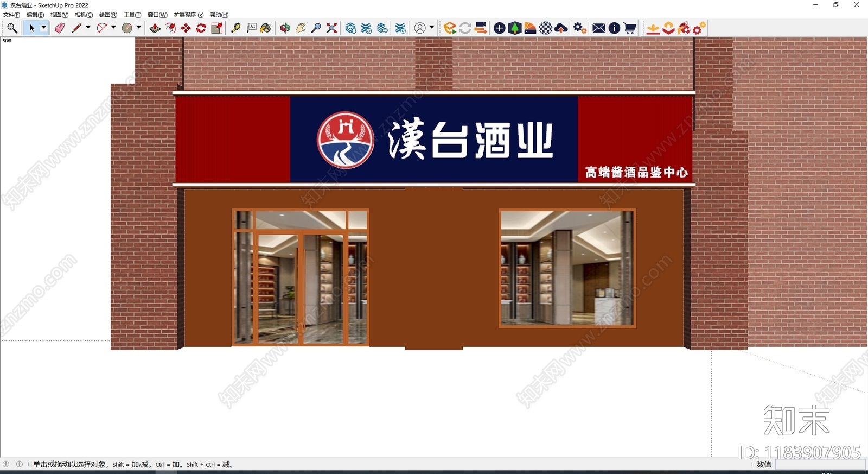The height and width of the screenshot is (474, 868).
Task: Click the camera view sync icon
Action: pyautogui.click(x=481, y=28)
